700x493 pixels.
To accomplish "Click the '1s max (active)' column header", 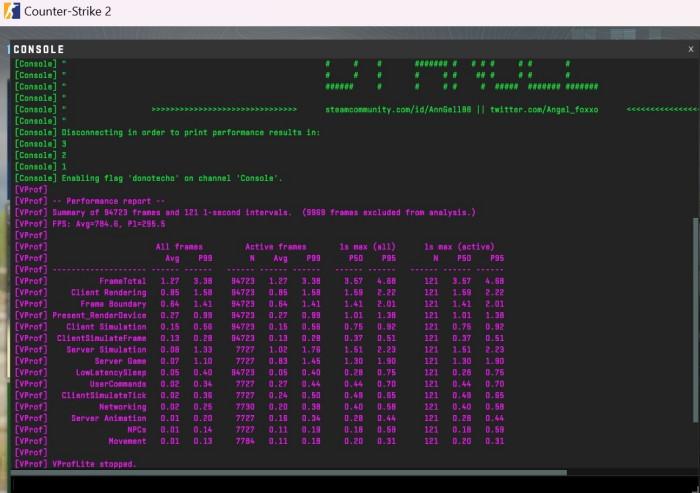I will 459,246.
